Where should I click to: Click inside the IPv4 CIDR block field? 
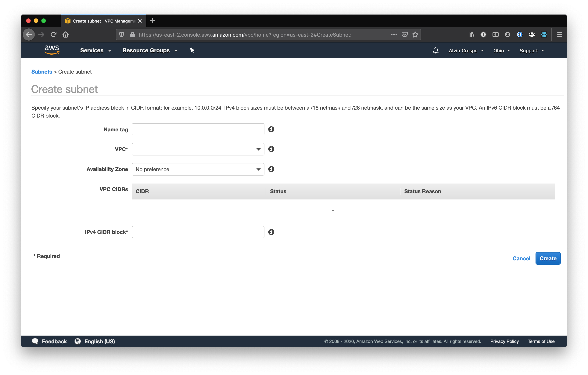coord(198,232)
